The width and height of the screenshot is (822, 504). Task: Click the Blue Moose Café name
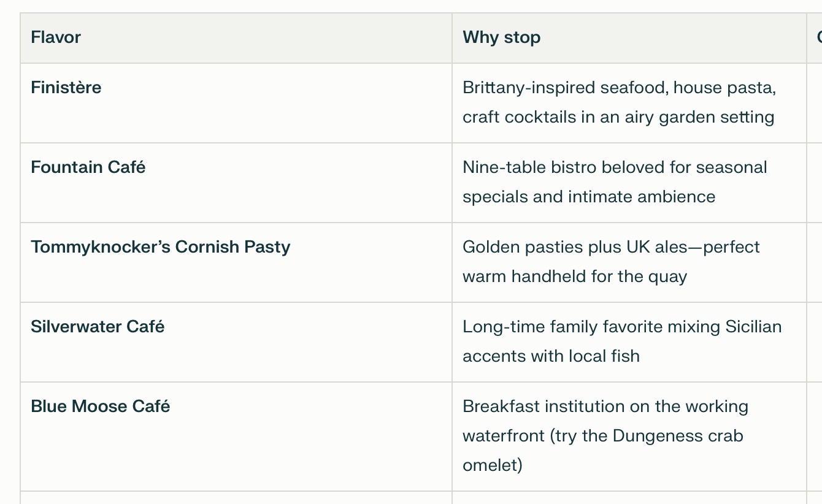pyautogui.click(x=101, y=407)
